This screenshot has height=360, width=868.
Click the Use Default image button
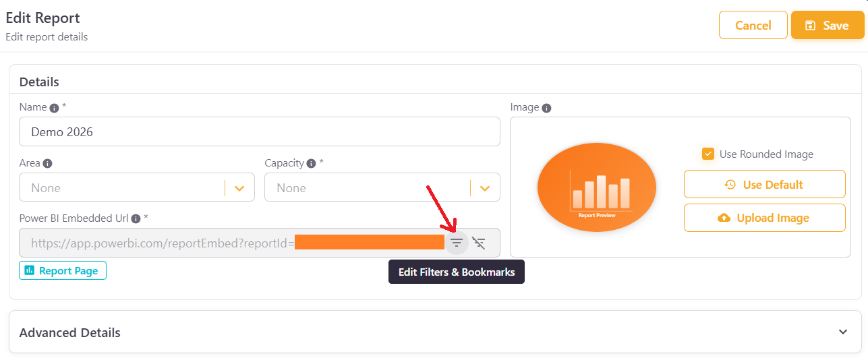(764, 184)
